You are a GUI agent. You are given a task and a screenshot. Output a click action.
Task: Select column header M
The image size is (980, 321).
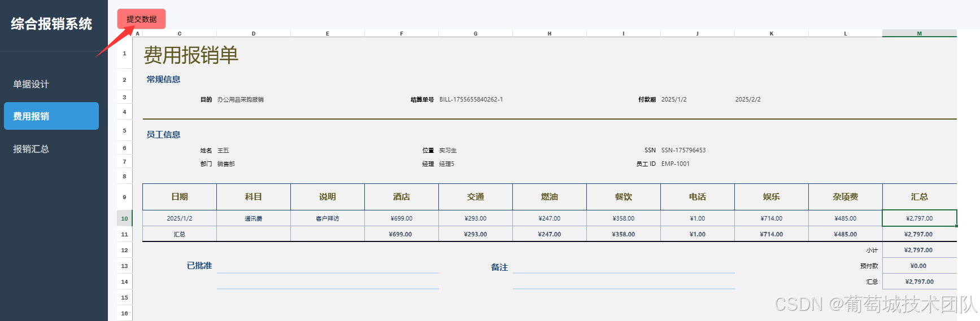point(920,33)
